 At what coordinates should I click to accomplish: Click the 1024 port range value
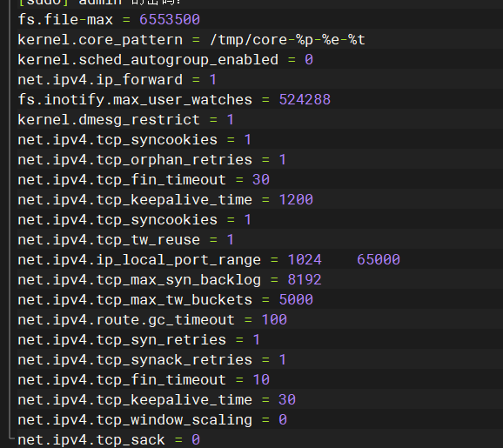[305, 260]
